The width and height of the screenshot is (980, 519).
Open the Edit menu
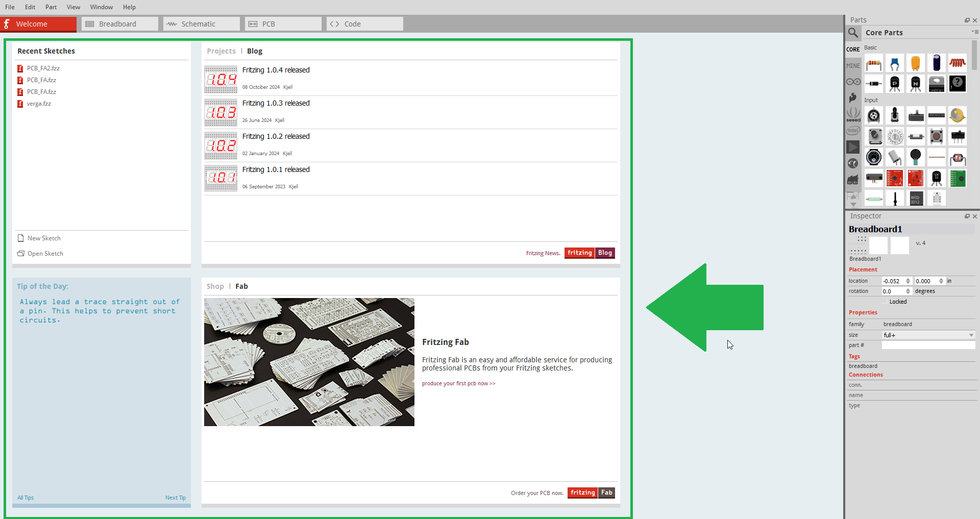(x=30, y=7)
